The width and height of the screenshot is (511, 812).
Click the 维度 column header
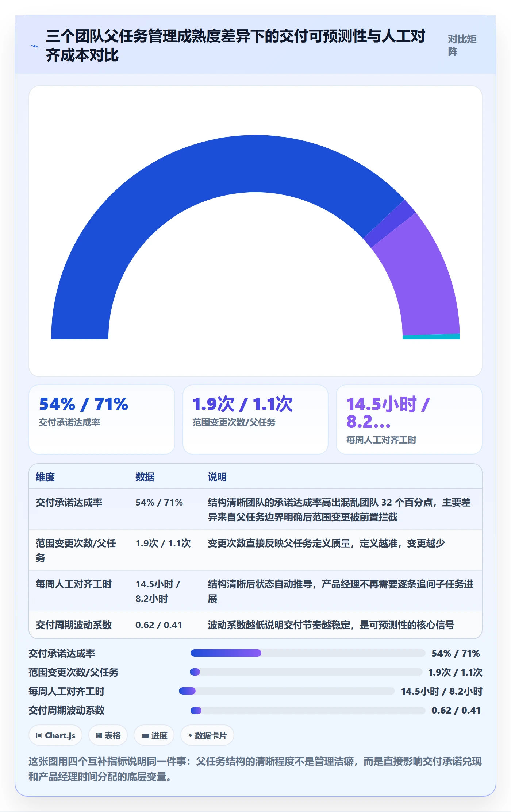coord(45,477)
